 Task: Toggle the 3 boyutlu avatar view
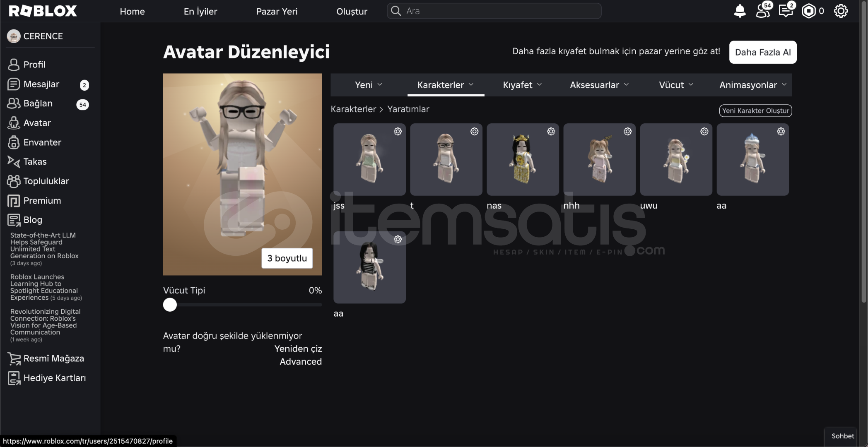coord(287,258)
